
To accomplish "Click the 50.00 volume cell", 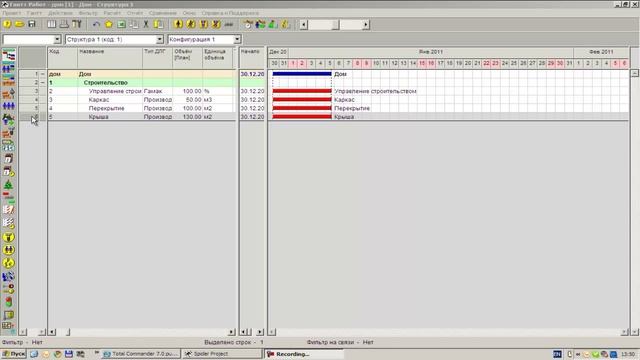I will [187, 100].
